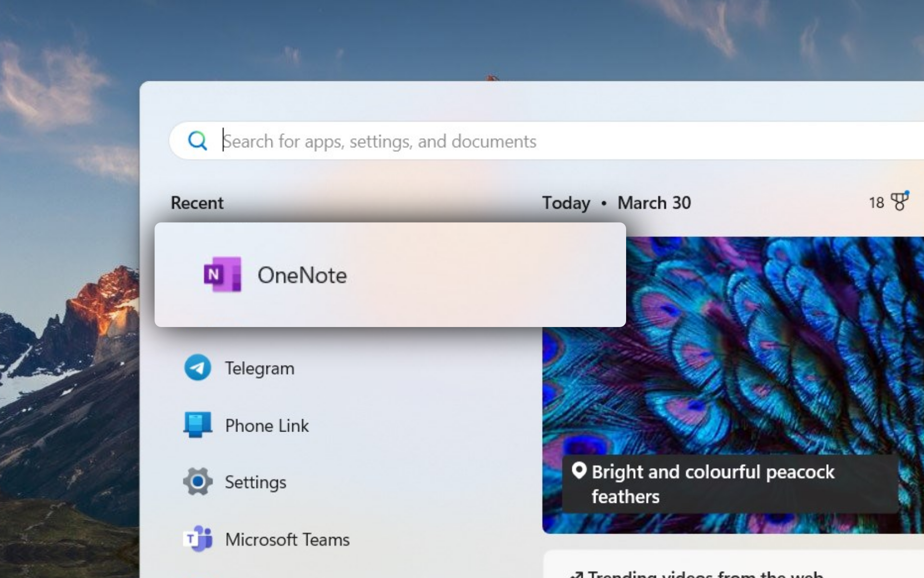Click the 18 rewards points count

tap(876, 203)
